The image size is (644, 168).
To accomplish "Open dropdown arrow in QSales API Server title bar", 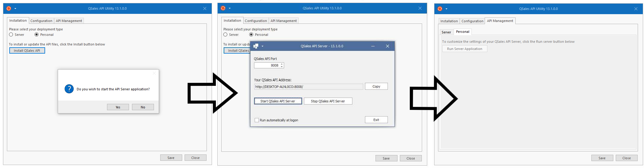I will (262, 46).
